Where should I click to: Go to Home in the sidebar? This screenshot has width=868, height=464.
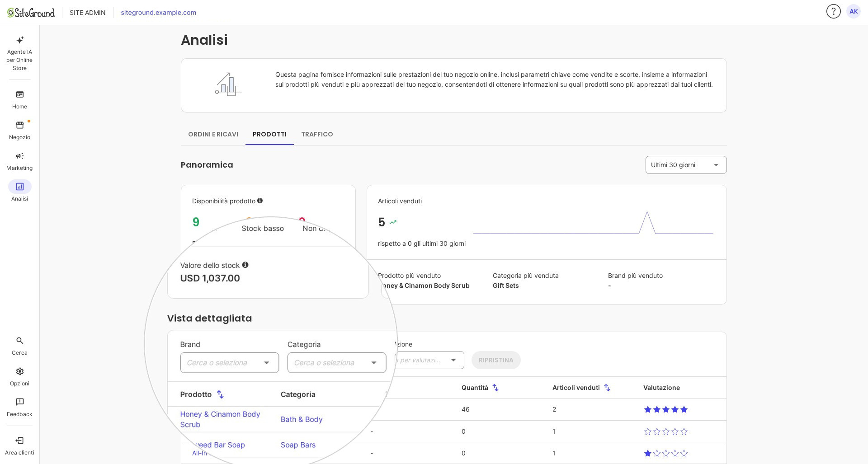coord(19,100)
